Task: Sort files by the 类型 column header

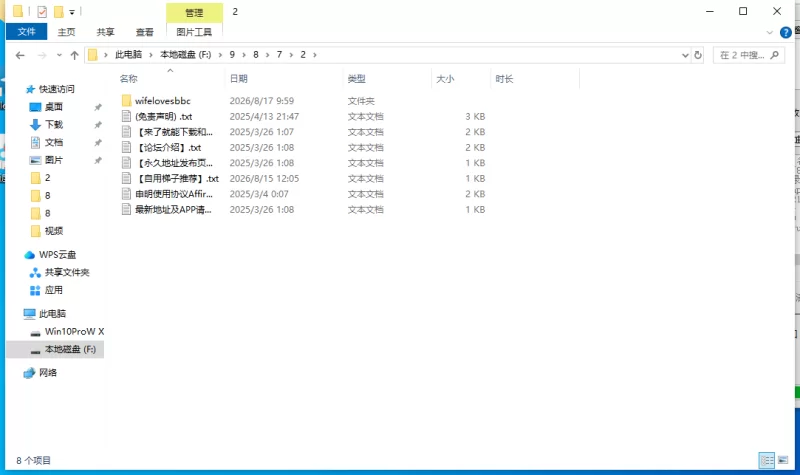Action: click(356, 79)
